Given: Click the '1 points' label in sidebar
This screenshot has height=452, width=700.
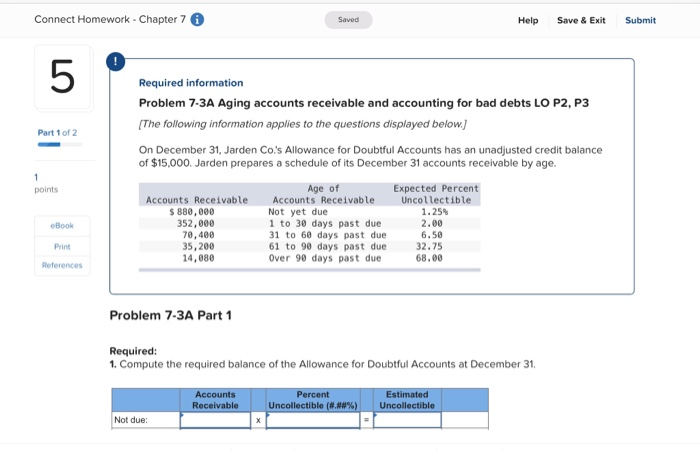Looking at the screenshot, I should (46, 184).
